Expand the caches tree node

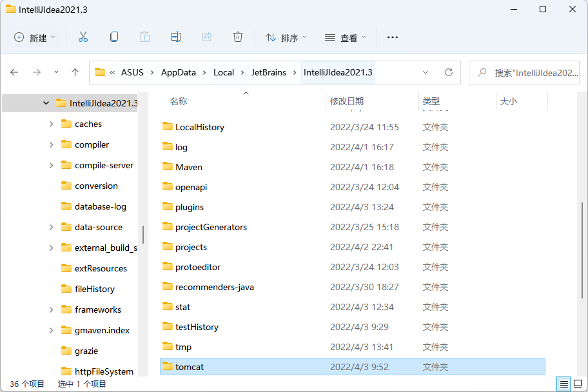pyautogui.click(x=52, y=124)
